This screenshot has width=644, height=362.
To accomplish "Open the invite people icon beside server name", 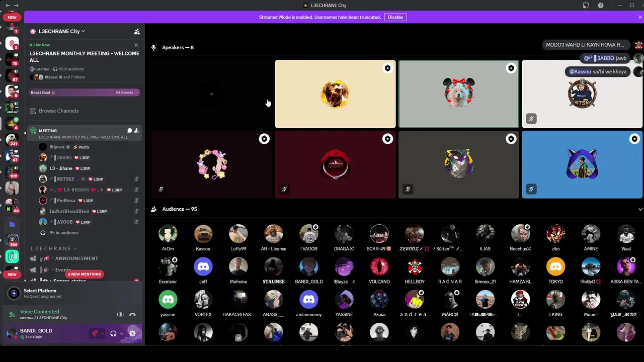I will (136, 31).
